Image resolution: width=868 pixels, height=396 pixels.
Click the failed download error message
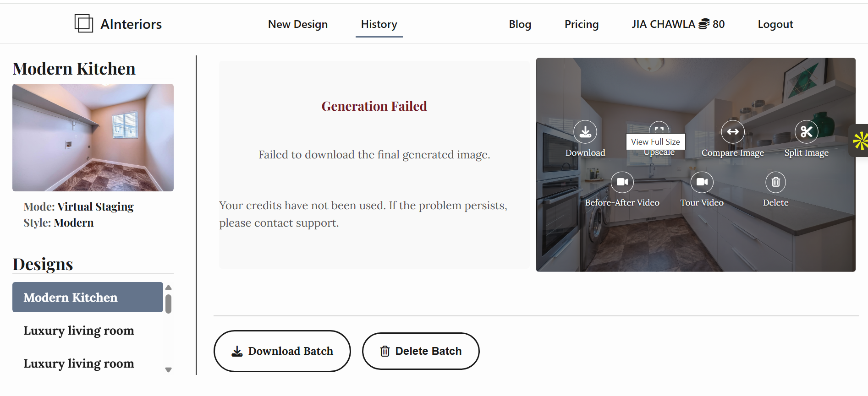[x=374, y=155]
